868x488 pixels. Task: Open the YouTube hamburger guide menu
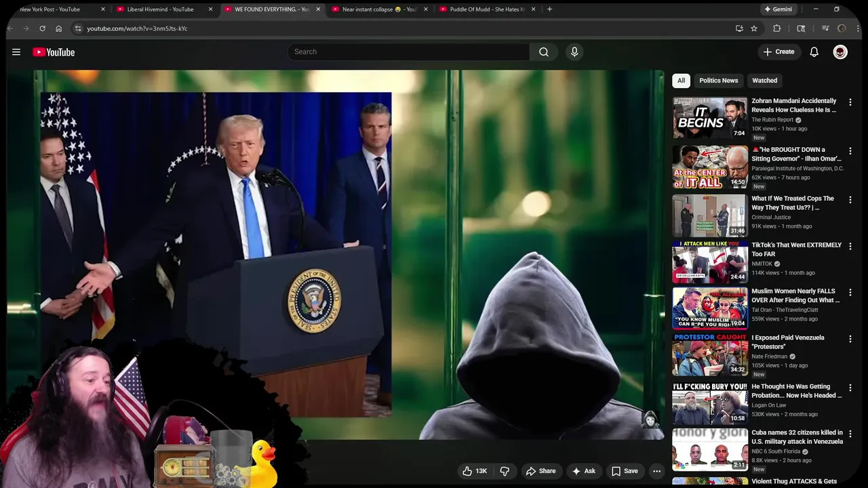16,52
